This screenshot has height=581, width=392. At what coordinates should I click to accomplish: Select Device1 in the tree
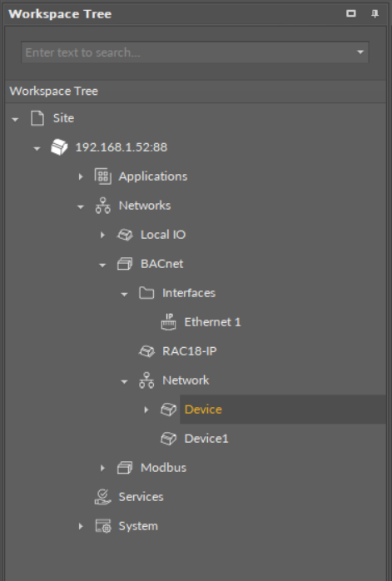click(206, 439)
